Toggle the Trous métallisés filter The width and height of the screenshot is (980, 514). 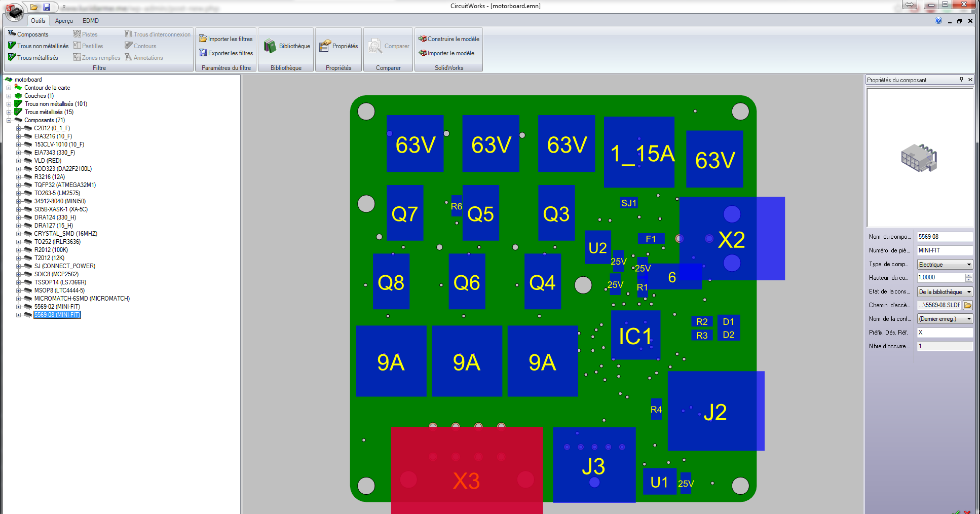coord(33,57)
